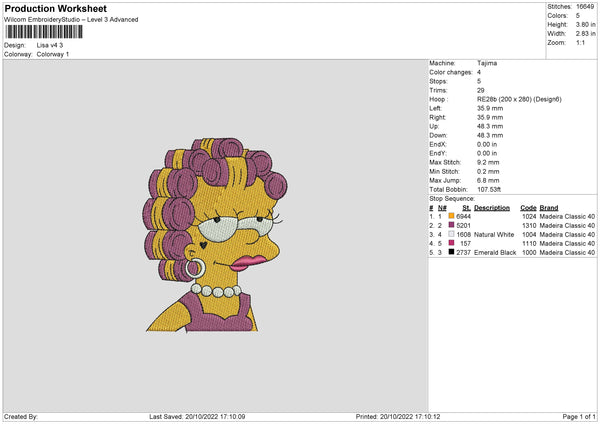Click the Description column header
This screenshot has width=600, height=424.
click(492, 208)
